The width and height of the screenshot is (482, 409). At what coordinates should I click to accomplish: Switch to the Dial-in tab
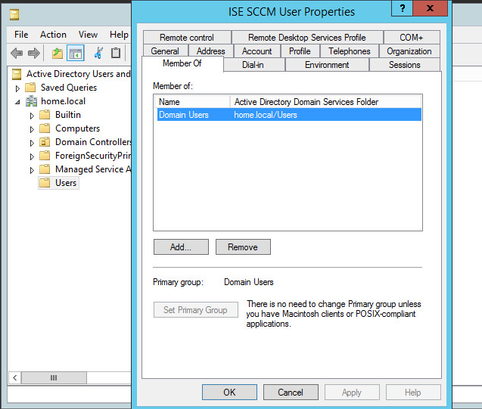coord(253,65)
